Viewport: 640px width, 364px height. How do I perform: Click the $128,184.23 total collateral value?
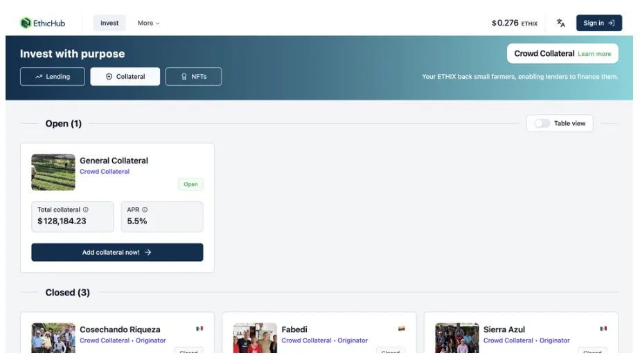coord(62,221)
